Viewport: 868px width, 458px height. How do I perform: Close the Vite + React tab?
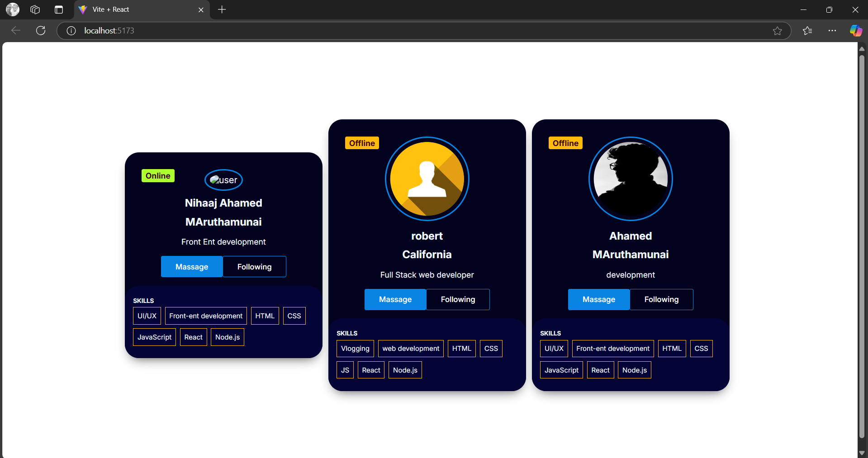[x=201, y=9]
